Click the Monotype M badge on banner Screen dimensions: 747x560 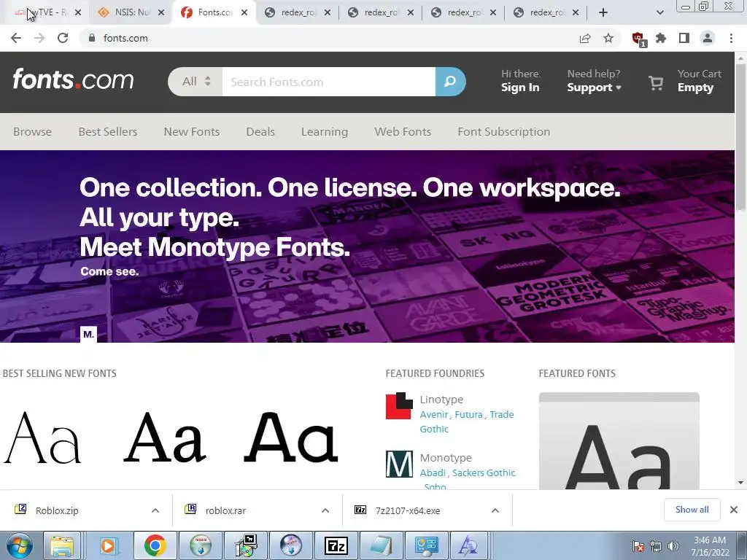click(88, 334)
